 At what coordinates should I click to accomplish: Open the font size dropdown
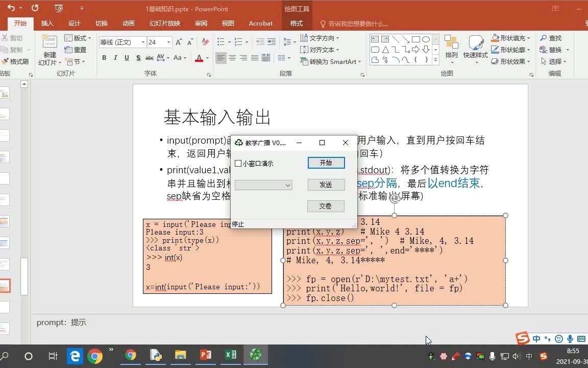168,42
